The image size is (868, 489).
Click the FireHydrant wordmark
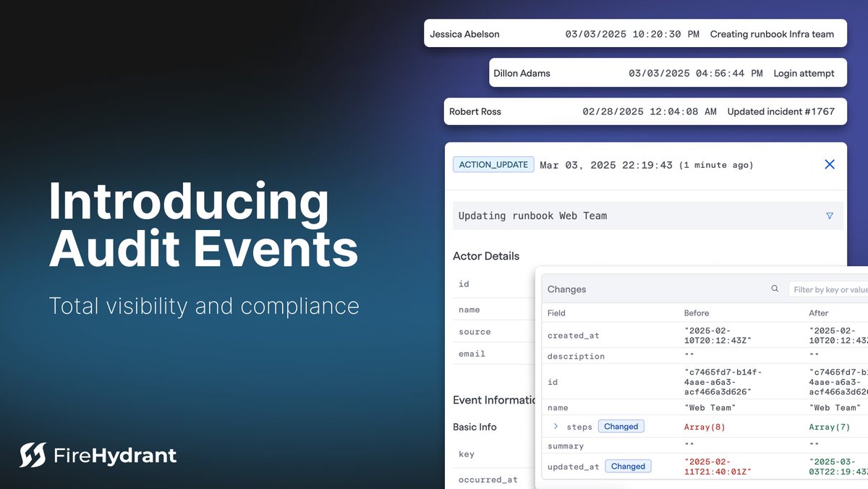coord(115,456)
